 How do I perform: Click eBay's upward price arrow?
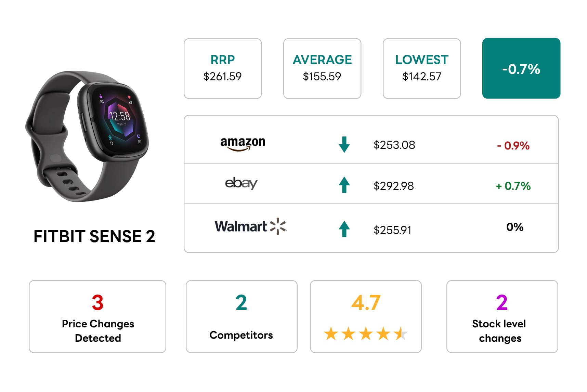tap(344, 185)
